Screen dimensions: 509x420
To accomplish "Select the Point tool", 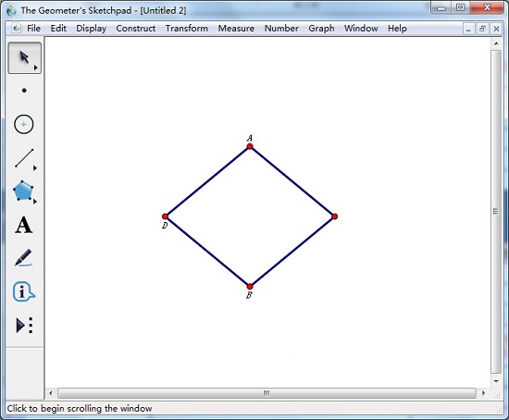I will coord(24,91).
